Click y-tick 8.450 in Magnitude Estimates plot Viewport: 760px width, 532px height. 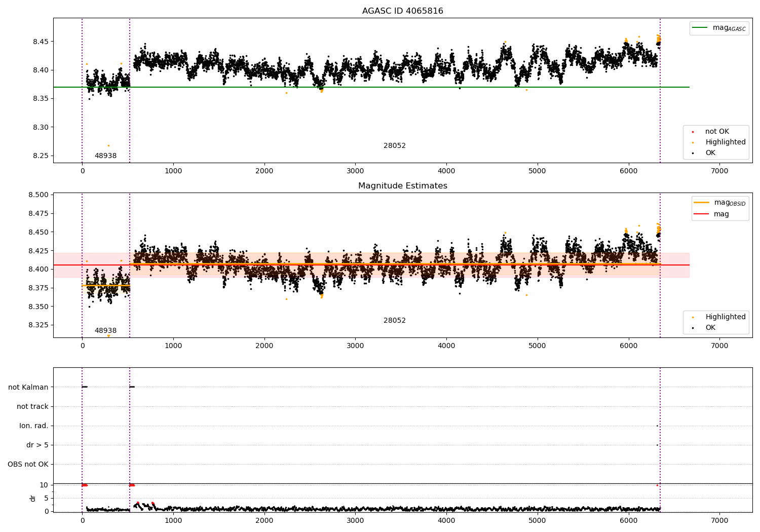coord(39,232)
